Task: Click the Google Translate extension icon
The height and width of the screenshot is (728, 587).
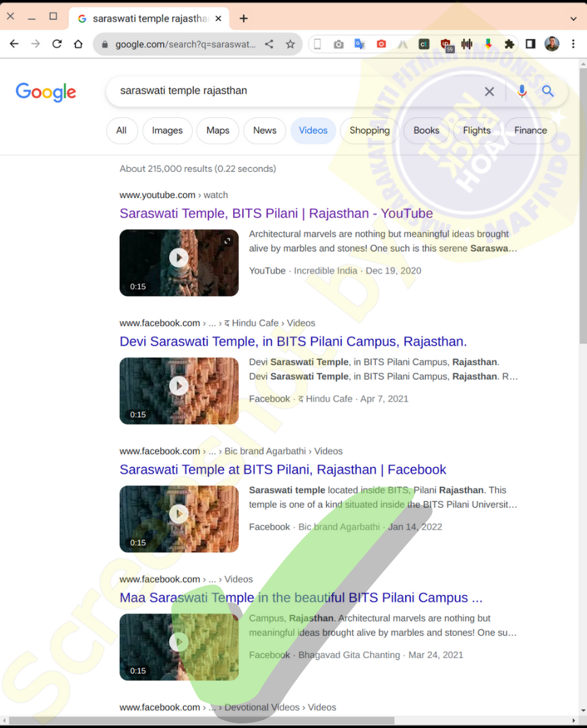Action: 360,44
